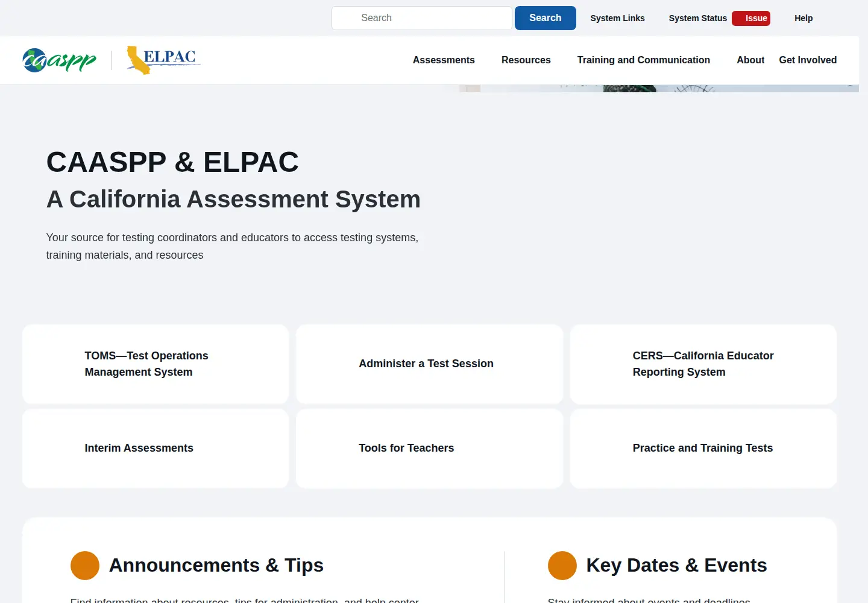Click "A California Assessment System" subheading
Screen dimensions: 868x603
click(x=233, y=200)
